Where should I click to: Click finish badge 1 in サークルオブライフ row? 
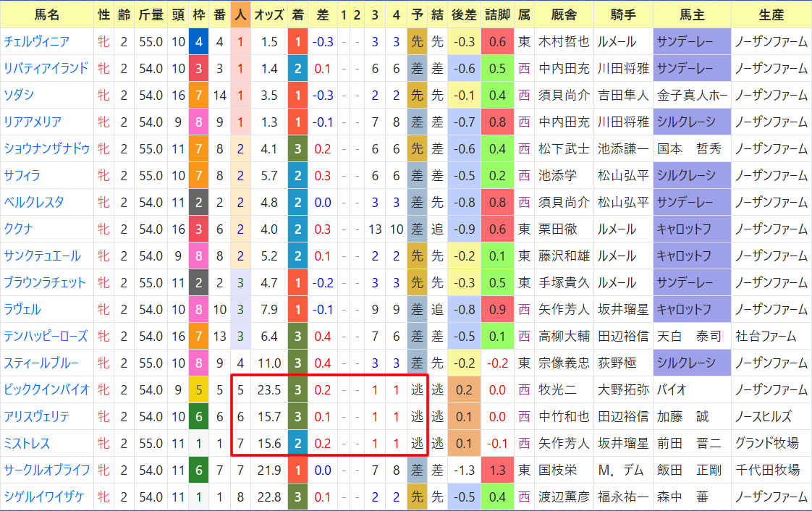tap(297, 470)
